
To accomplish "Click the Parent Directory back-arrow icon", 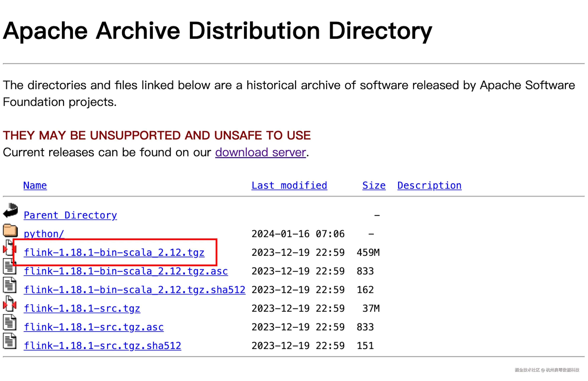I will [10, 210].
